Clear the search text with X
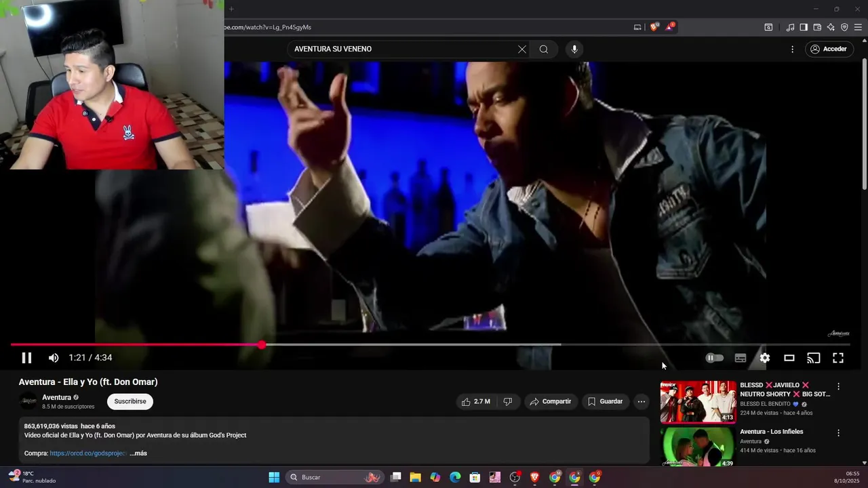868x488 pixels. click(522, 49)
